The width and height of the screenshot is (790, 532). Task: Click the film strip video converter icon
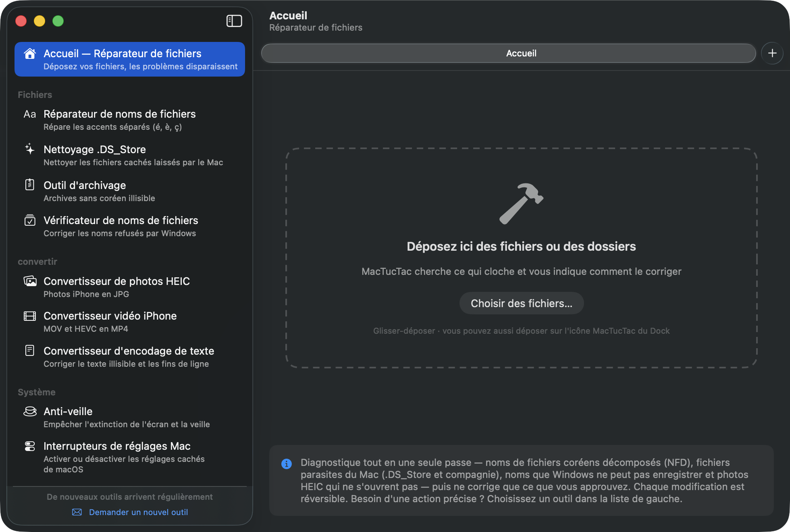tap(30, 316)
